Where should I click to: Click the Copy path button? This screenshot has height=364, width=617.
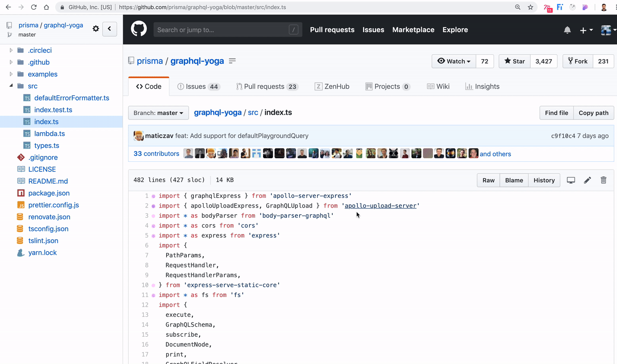(x=593, y=113)
